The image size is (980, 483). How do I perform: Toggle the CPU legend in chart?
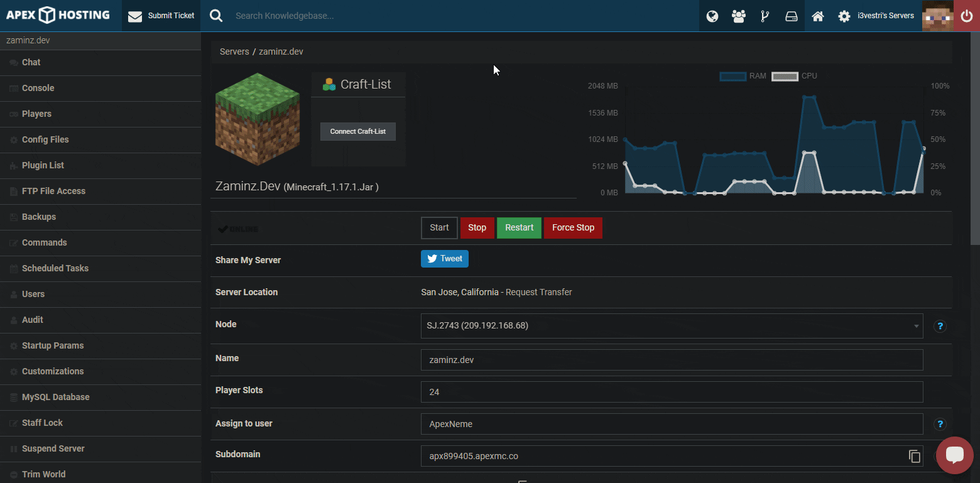click(x=795, y=76)
